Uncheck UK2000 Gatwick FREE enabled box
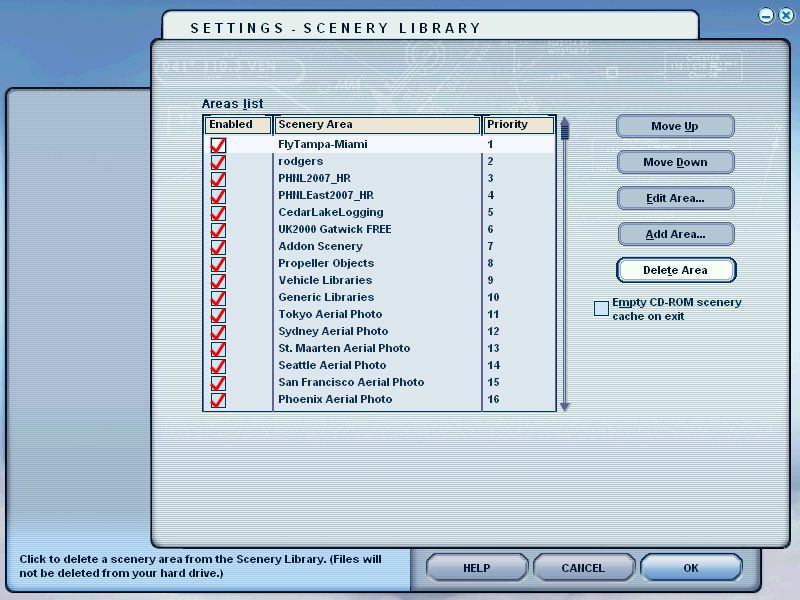Screen dimensions: 800x600 tap(218, 230)
